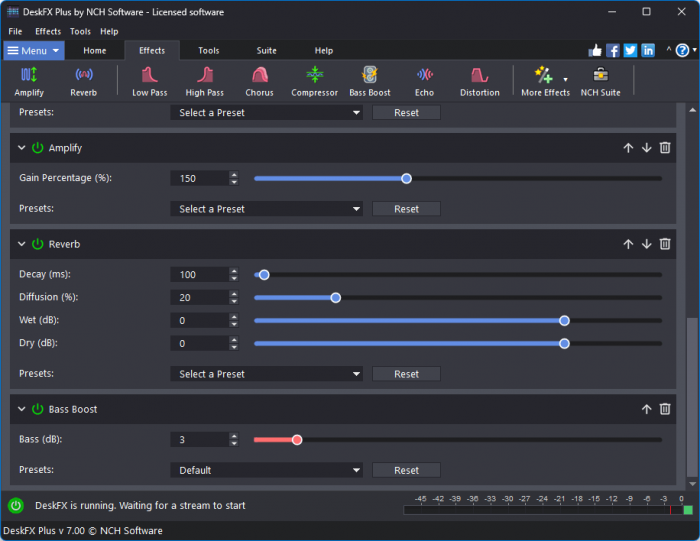Image resolution: width=700 pixels, height=541 pixels.
Task: Open the Effects menu in menu bar
Action: pyautogui.click(x=48, y=31)
